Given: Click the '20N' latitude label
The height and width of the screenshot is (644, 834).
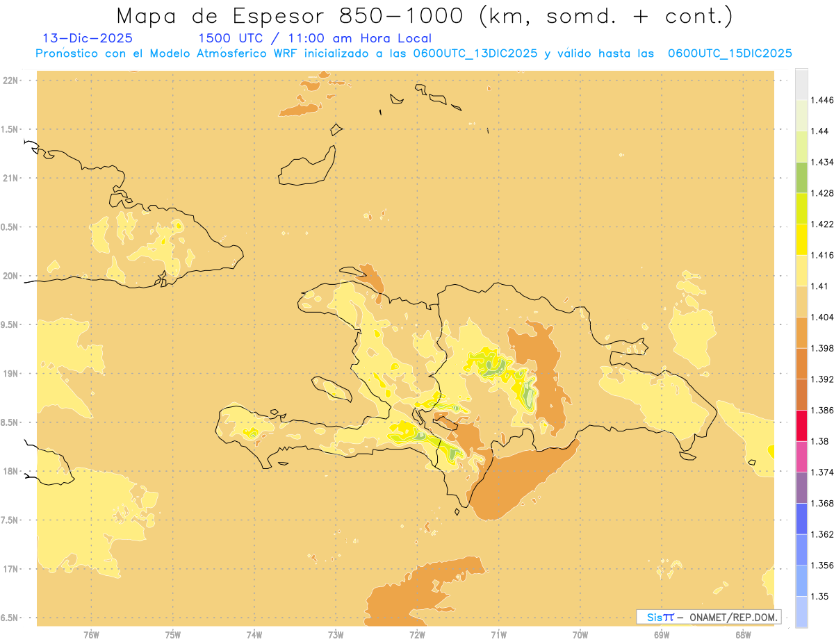Looking at the screenshot, I should [x=11, y=276].
